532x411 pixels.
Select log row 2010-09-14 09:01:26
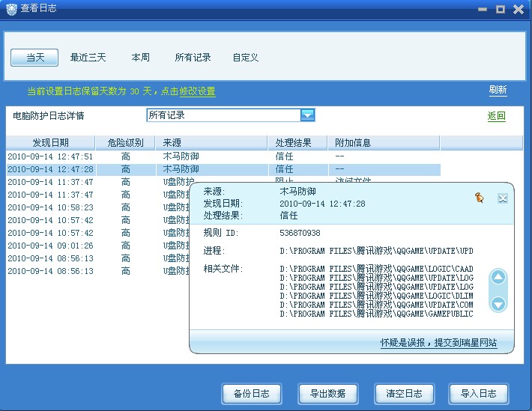(98, 246)
